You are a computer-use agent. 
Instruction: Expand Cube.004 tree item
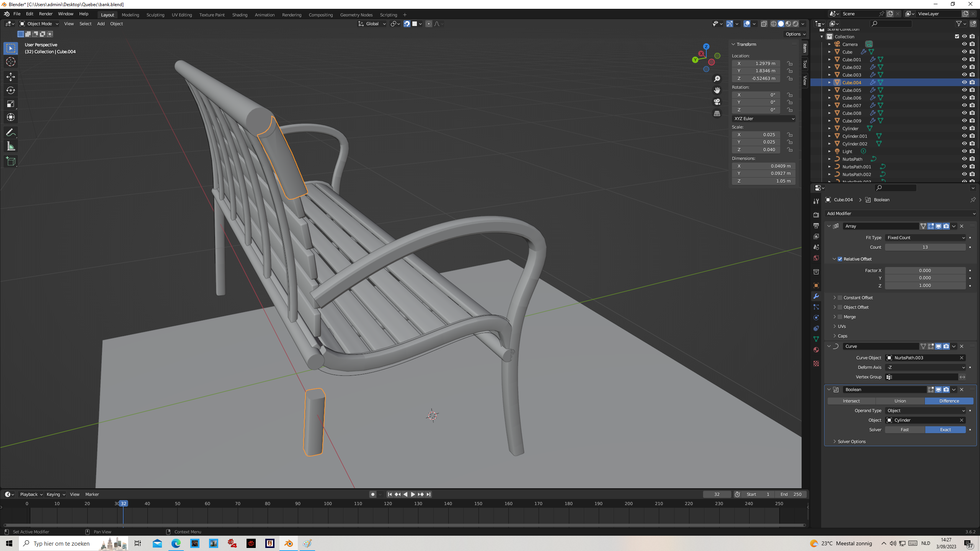830,82
